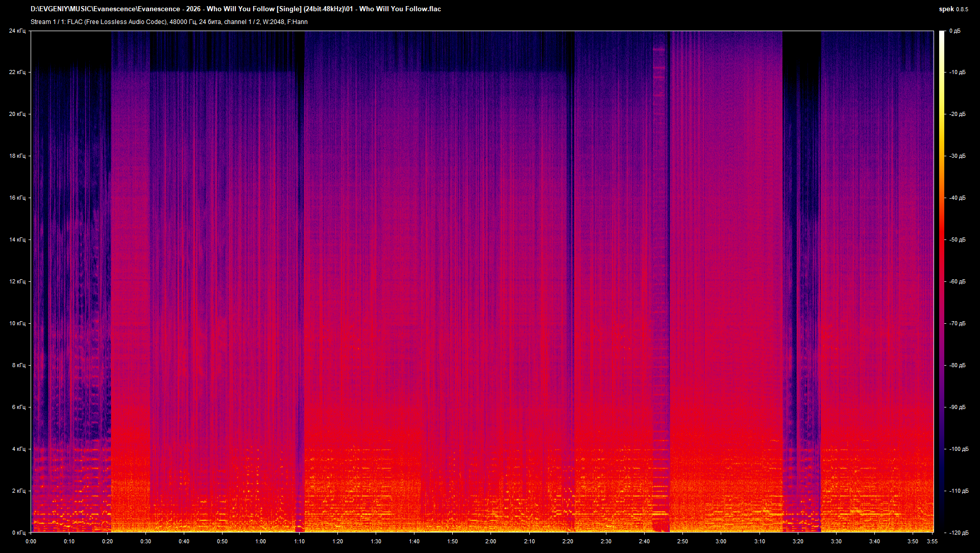Click the 12 кГц frequency axis label
Image resolution: width=980 pixels, height=553 pixels.
coord(17,281)
